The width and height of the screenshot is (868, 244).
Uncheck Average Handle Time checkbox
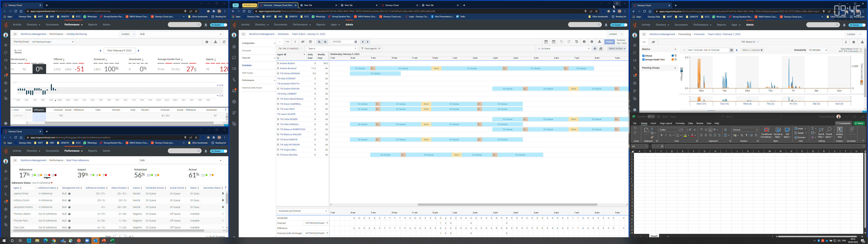click(644, 60)
